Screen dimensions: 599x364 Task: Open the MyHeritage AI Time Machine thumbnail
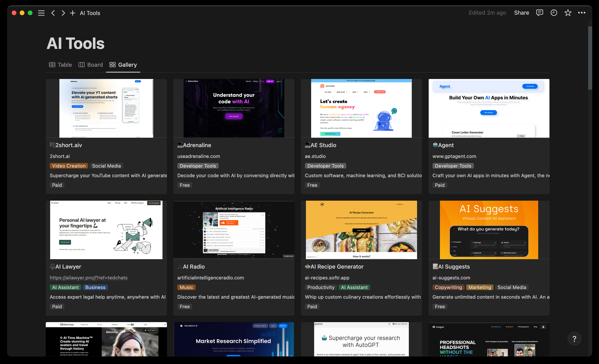pos(106,339)
